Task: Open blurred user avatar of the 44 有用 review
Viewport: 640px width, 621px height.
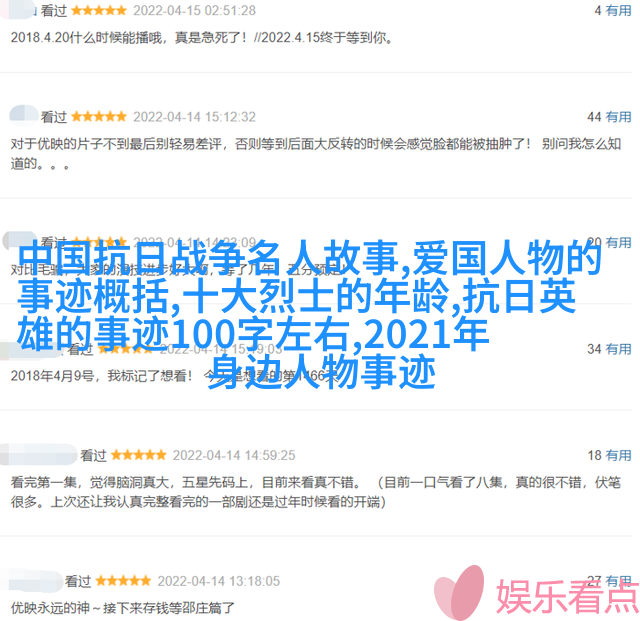Action: pos(24,115)
